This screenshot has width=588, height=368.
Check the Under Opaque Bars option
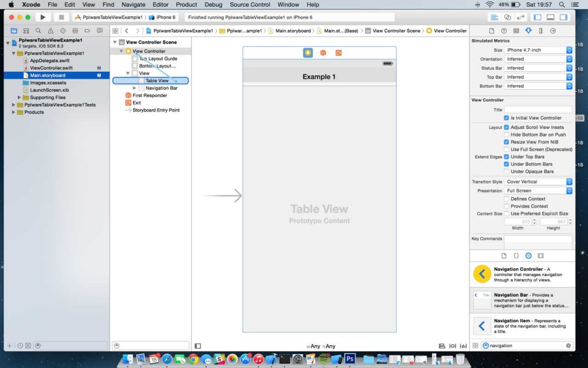[506, 171]
